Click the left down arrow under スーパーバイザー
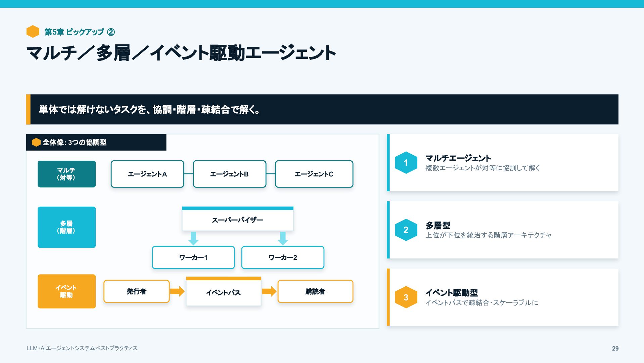The width and height of the screenshot is (644, 363). 193,238
